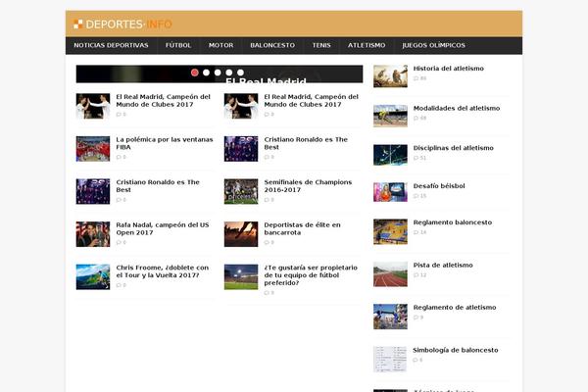Read La polémica por las ventanas FIBA
The height and width of the screenshot is (392, 588).
[x=165, y=143]
